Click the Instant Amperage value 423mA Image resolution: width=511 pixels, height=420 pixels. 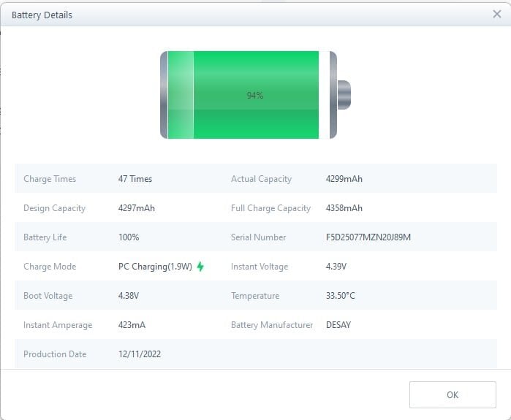point(132,325)
